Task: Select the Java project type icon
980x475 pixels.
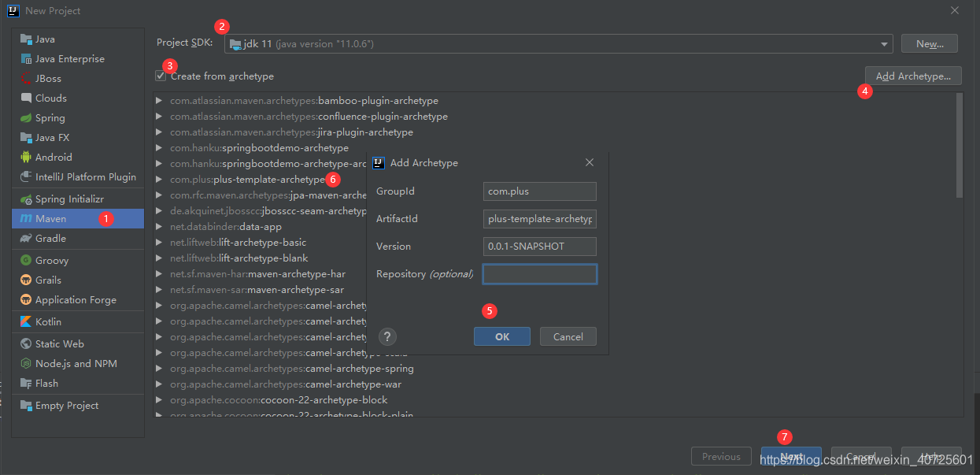Action: [x=27, y=39]
